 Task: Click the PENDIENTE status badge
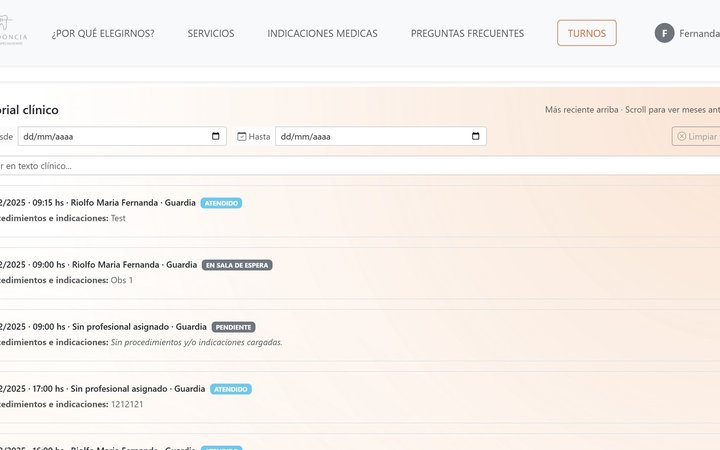click(233, 327)
